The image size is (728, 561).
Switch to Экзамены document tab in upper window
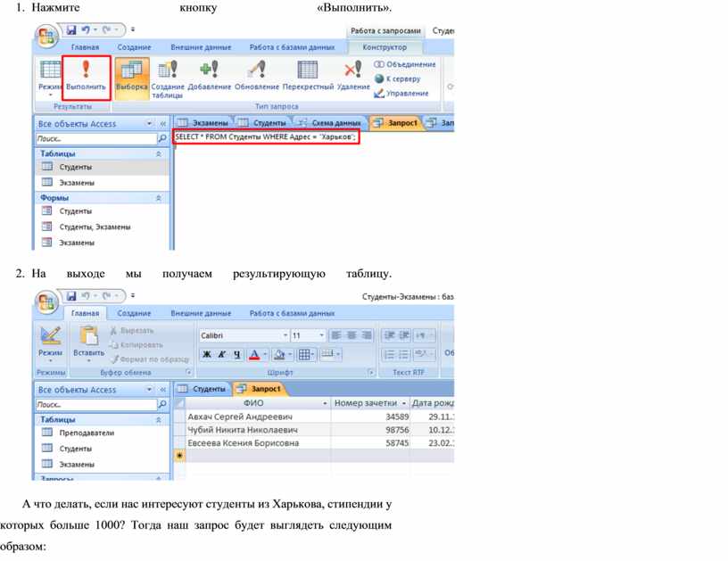point(203,123)
